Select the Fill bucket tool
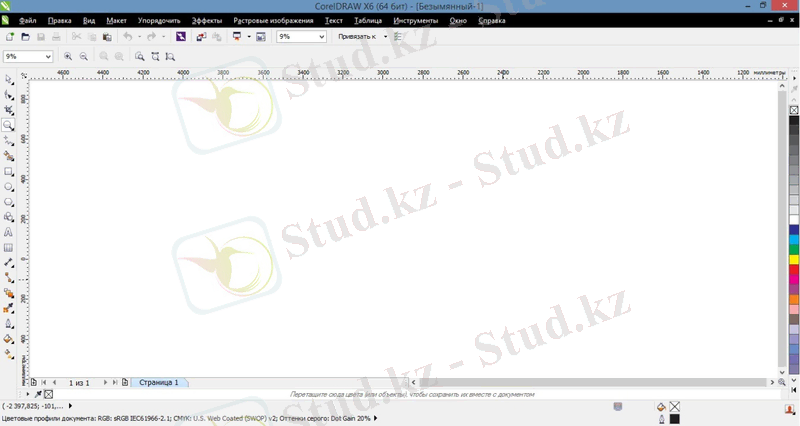 point(8,339)
